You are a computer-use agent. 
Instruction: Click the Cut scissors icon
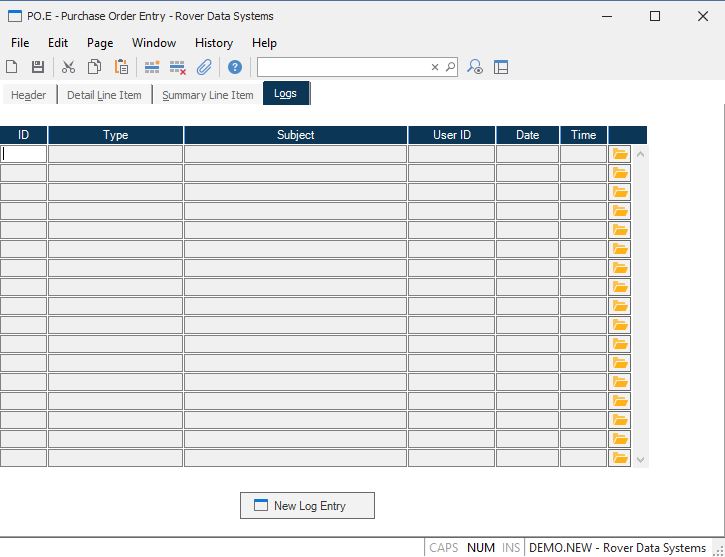click(x=68, y=67)
